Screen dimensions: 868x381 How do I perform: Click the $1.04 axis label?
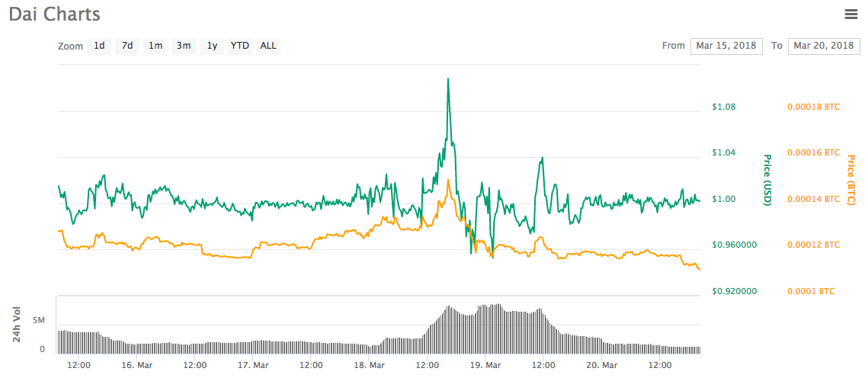click(x=723, y=152)
